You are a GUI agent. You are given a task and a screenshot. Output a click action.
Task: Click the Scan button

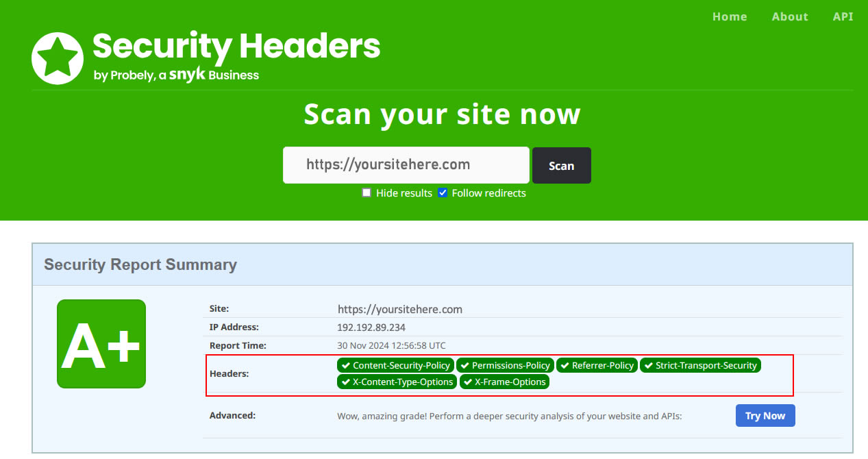pos(561,165)
